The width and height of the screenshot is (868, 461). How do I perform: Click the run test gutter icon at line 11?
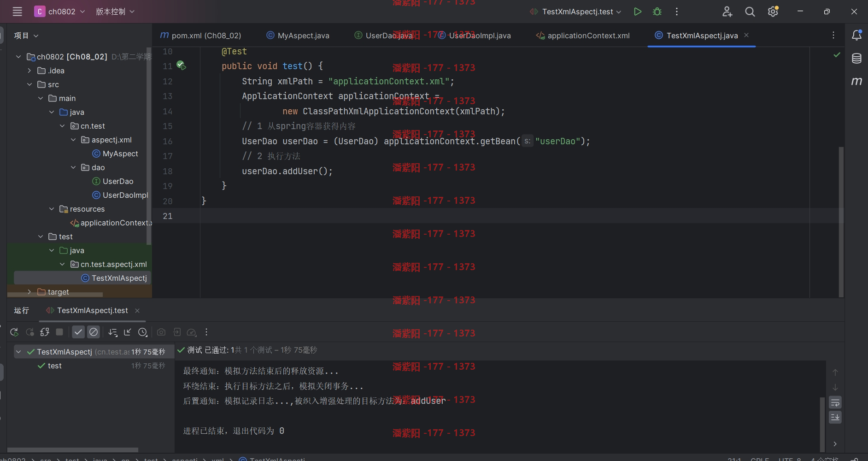point(181,65)
